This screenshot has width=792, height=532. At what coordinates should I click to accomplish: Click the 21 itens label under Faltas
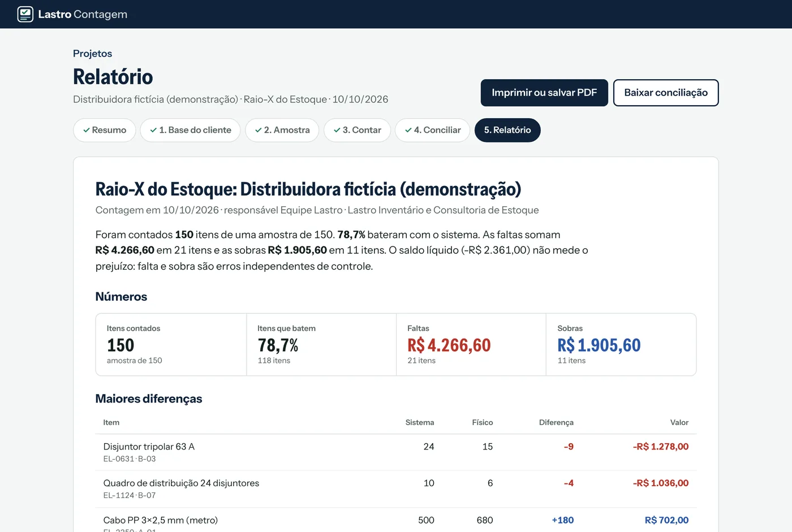click(x=421, y=361)
